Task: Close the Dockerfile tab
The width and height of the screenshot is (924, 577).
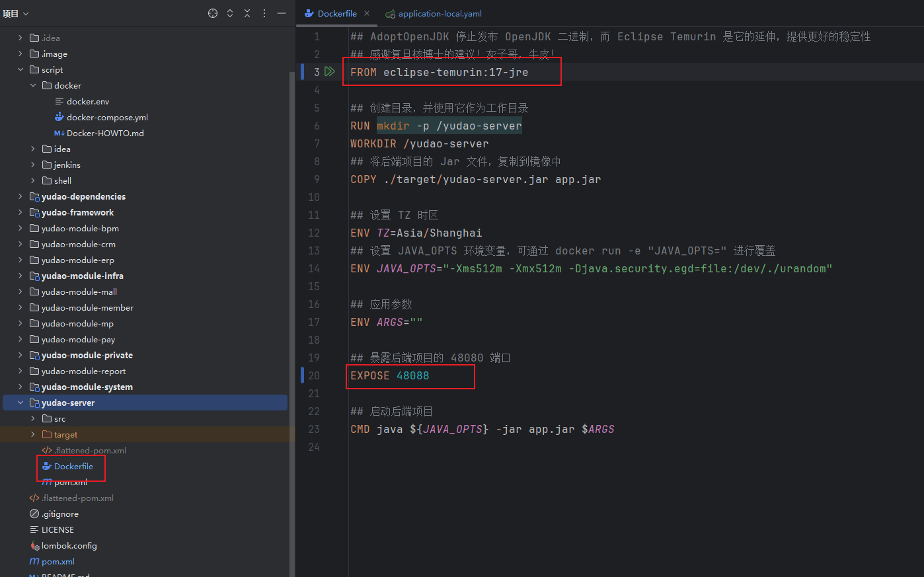Action: pyautogui.click(x=367, y=13)
